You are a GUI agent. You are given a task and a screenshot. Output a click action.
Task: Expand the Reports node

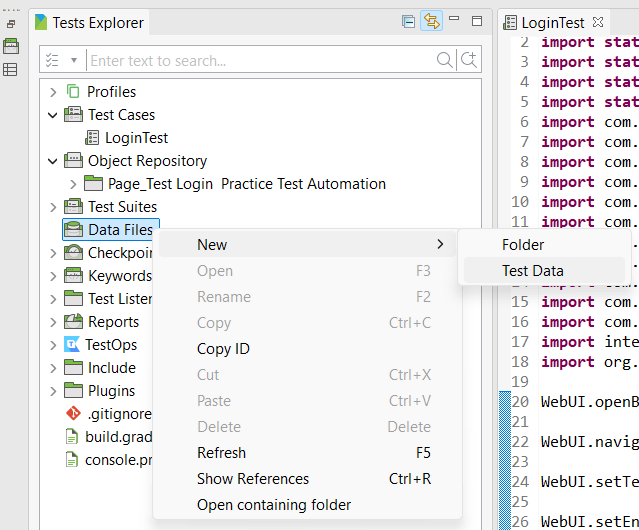[x=53, y=322]
